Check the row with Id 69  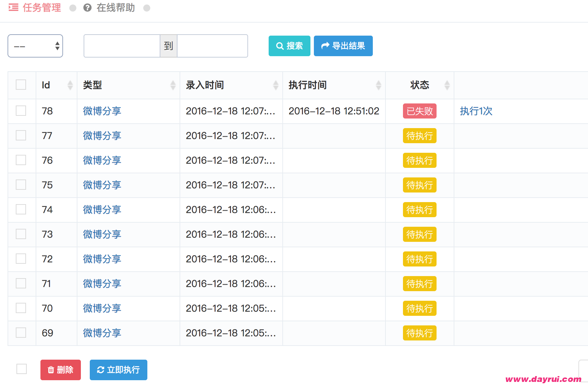click(x=21, y=333)
